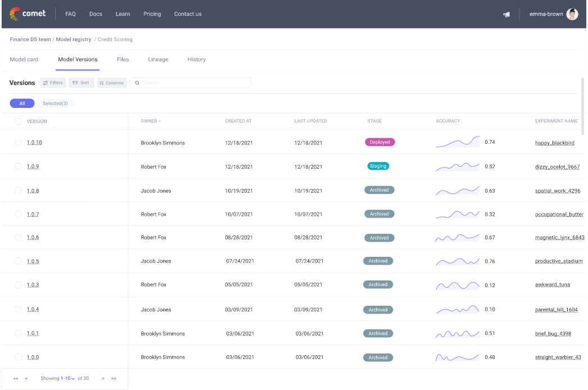This screenshot has width=588, height=390.
Task: Open the happy_blackbird experiment link
Action: coord(554,143)
